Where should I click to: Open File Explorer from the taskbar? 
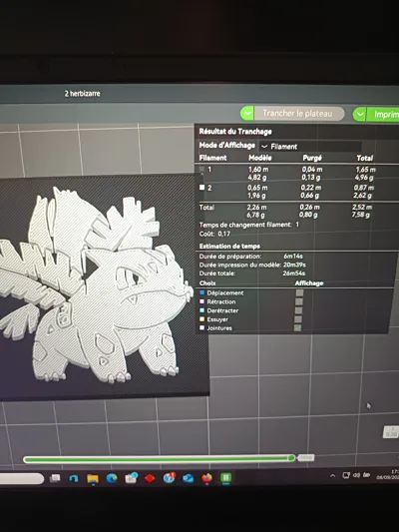point(93,478)
